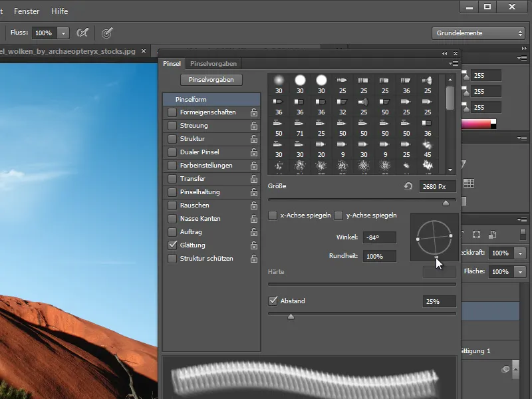Check x-Achse spiegeln option
This screenshot has width=532, height=399.
click(x=273, y=215)
